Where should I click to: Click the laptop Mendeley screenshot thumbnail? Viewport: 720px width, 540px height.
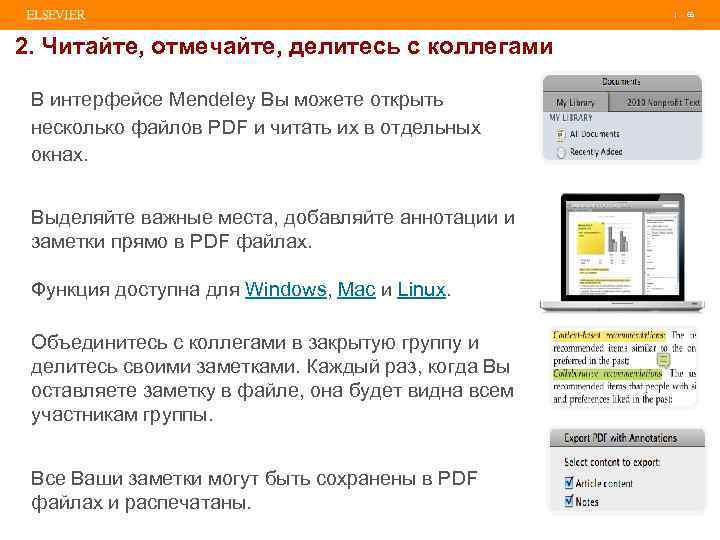click(622, 253)
